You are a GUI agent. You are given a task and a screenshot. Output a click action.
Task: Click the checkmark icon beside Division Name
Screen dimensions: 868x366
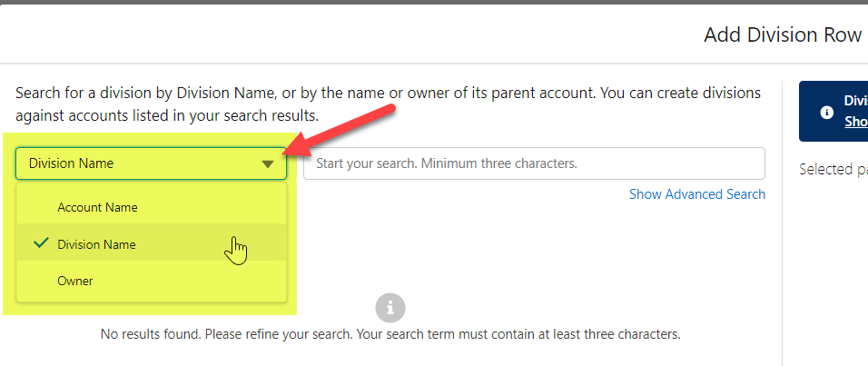click(x=39, y=243)
